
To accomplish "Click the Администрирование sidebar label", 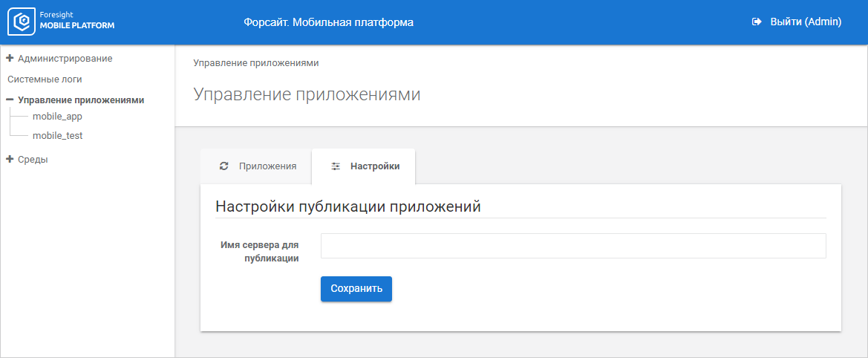I will pos(65,58).
